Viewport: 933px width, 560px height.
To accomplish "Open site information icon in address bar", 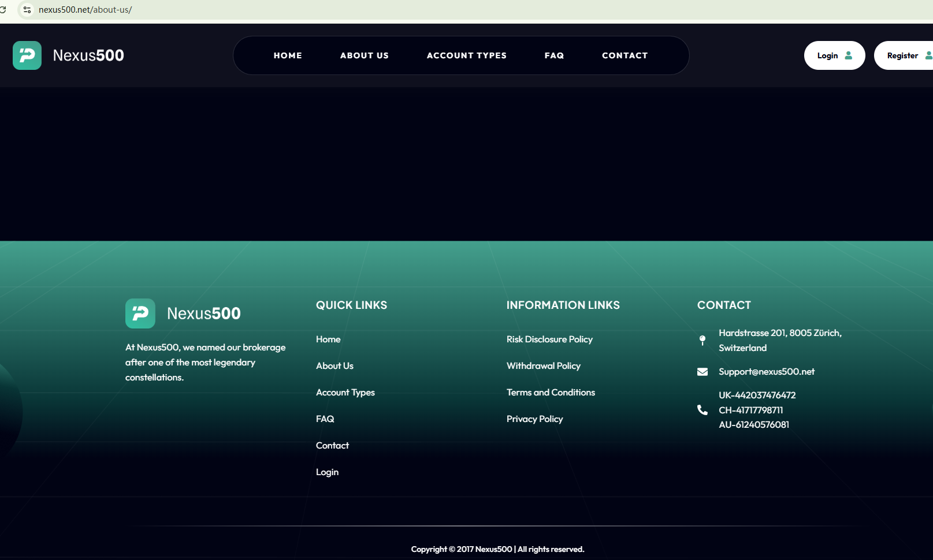I will (27, 10).
